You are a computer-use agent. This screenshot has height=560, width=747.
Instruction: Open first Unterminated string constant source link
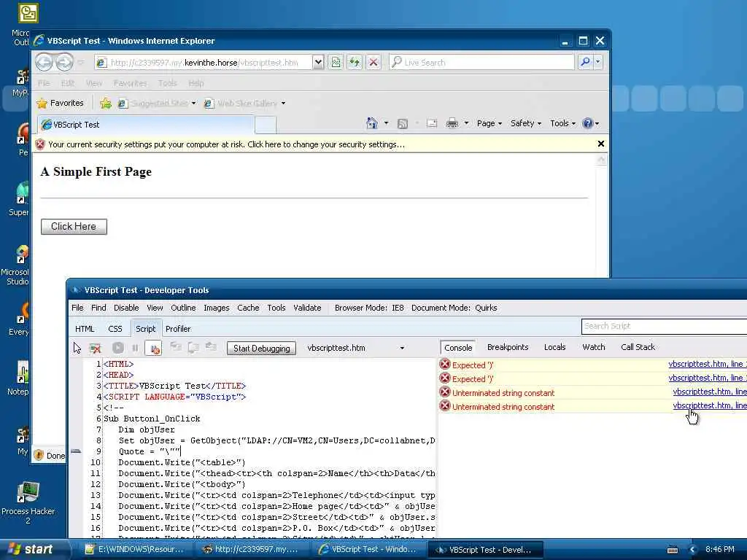(x=710, y=392)
